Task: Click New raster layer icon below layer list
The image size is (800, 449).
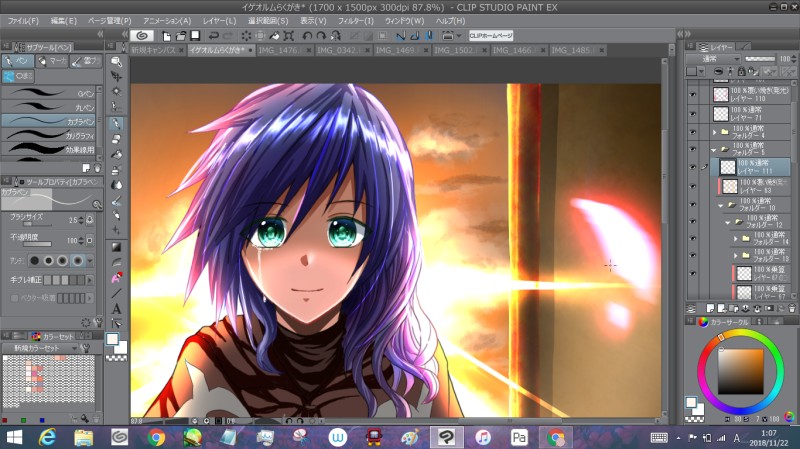Action: [710, 308]
